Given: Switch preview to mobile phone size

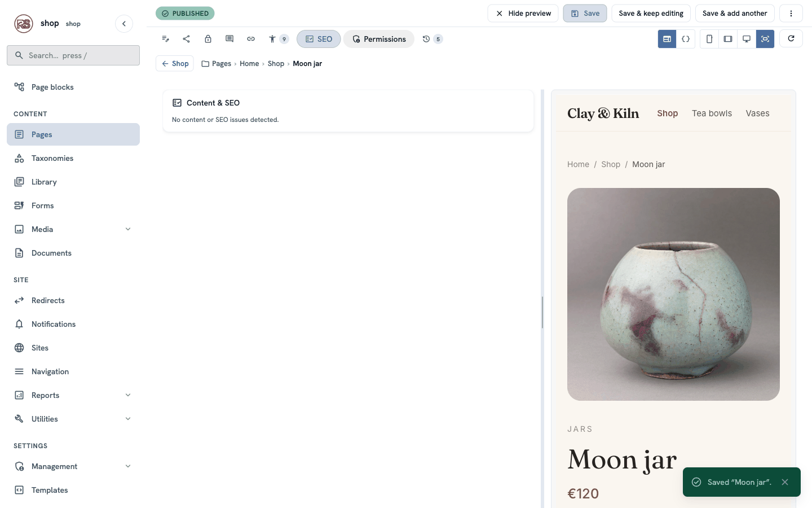Looking at the screenshot, I should (709, 39).
